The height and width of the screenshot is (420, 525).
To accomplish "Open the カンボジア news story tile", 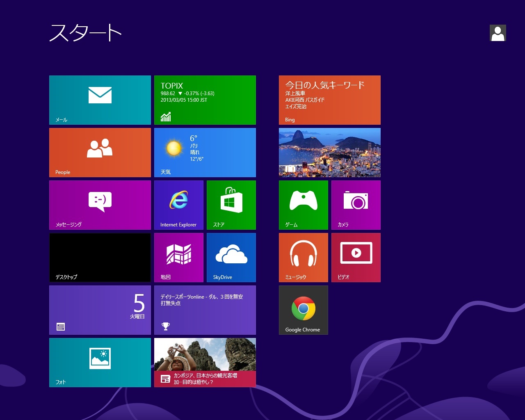I will pyautogui.click(x=205, y=363).
